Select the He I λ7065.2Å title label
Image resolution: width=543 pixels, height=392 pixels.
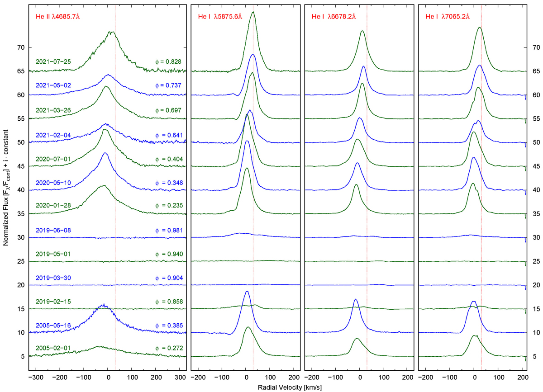coord(448,17)
